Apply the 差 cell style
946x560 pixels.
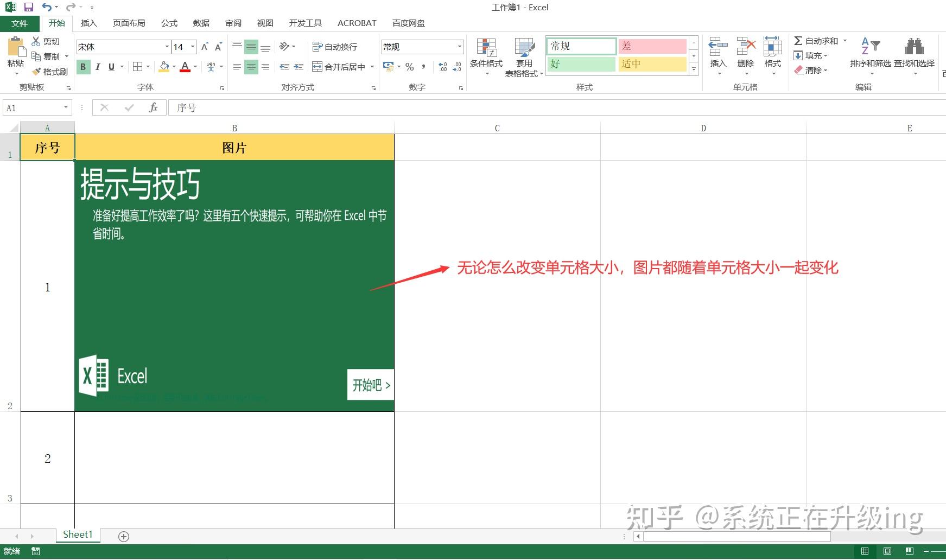click(x=652, y=46)
